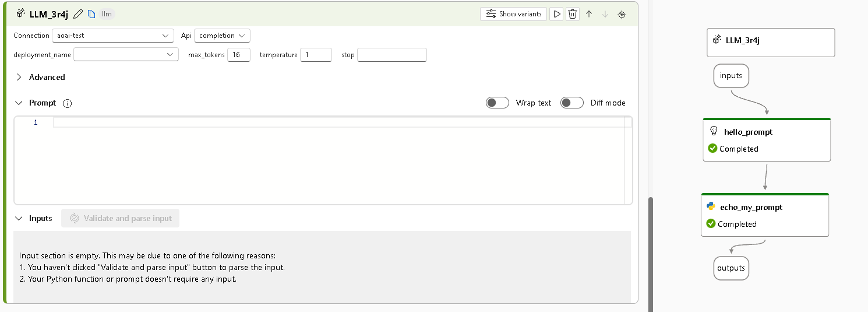Turn on Diff mode toggle
Screen dimensions: 868x312
572,103
